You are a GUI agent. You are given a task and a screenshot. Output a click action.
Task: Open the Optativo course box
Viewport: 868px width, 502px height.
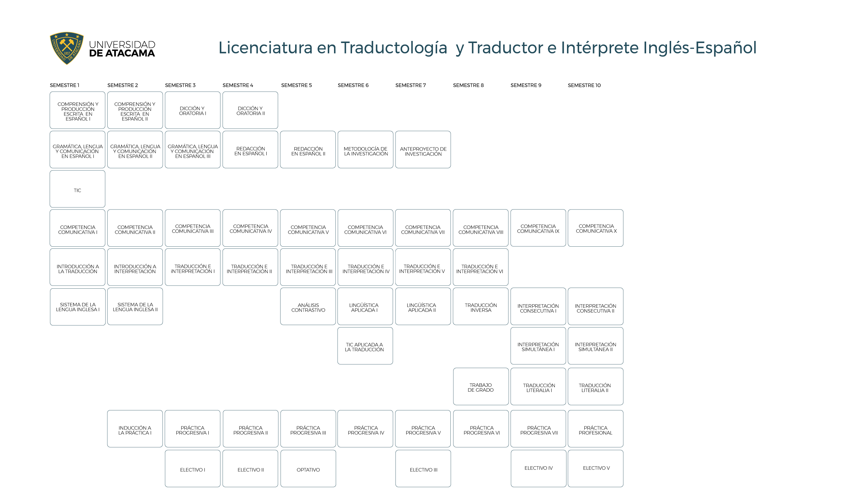(x=308, y=469)
